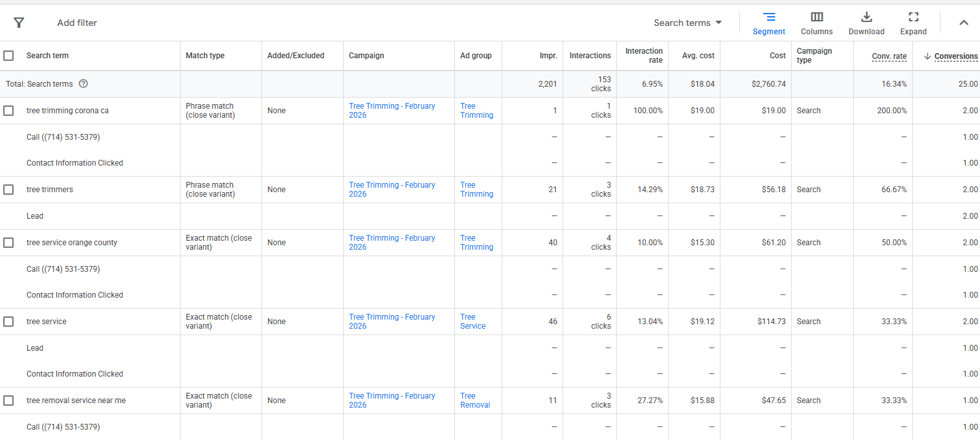Screen dimensions: 980x440
Task: Sort by Match type column header
Action: [x=205, y=56]
